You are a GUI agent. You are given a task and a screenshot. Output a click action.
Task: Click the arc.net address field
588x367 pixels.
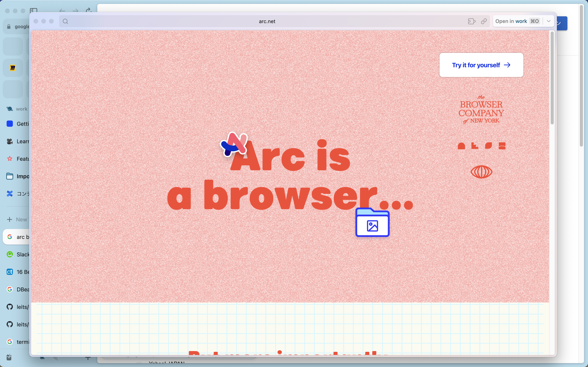click(267, 21)
